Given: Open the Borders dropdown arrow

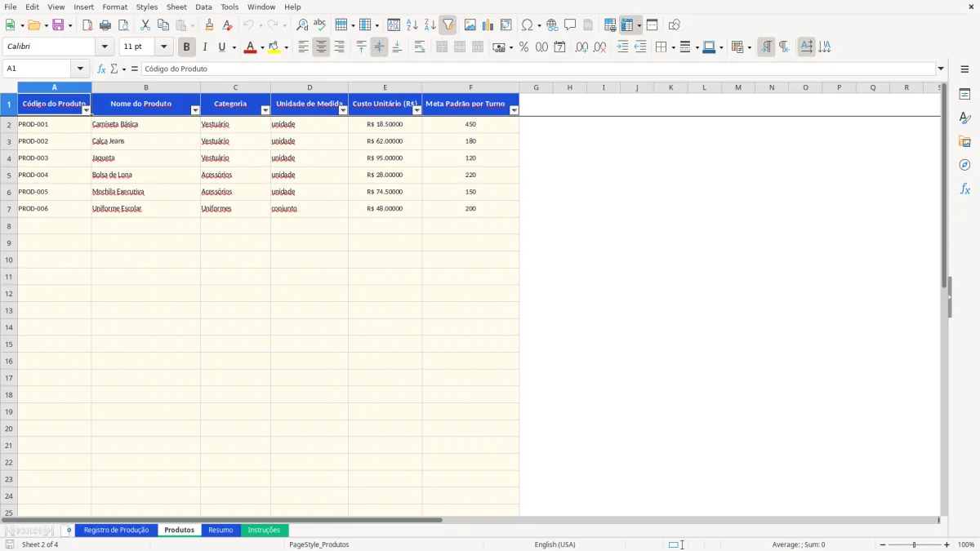Looking at the screenshot, I should click(x=672, y=47).
